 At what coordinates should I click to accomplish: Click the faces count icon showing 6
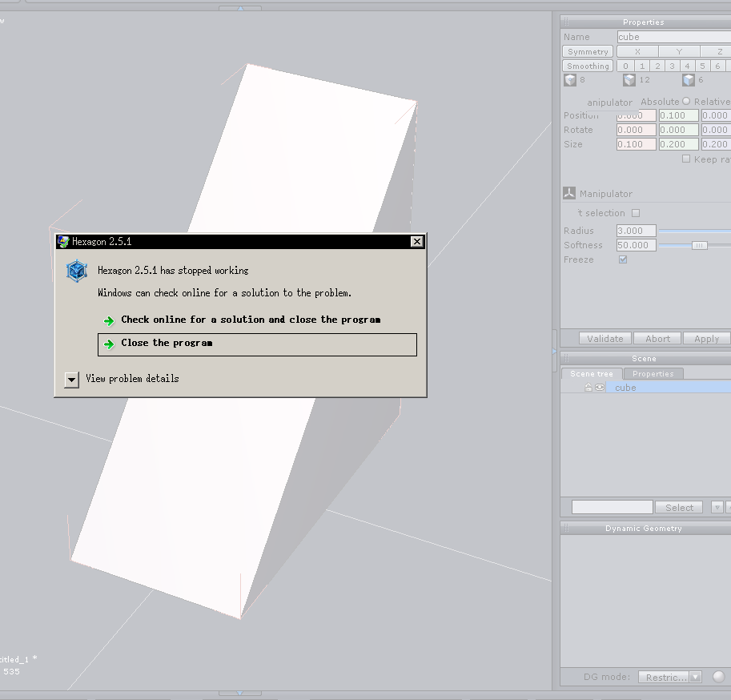click(688, 80)
